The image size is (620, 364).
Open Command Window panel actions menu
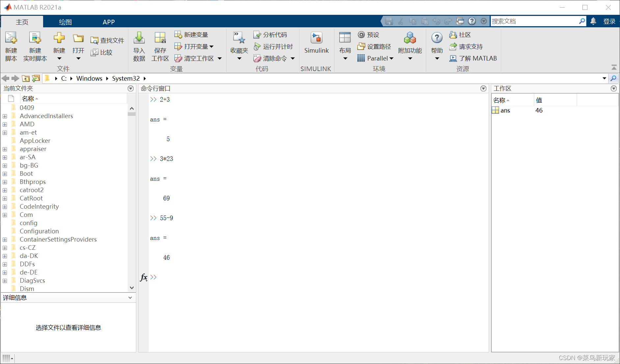pos(483,89)
